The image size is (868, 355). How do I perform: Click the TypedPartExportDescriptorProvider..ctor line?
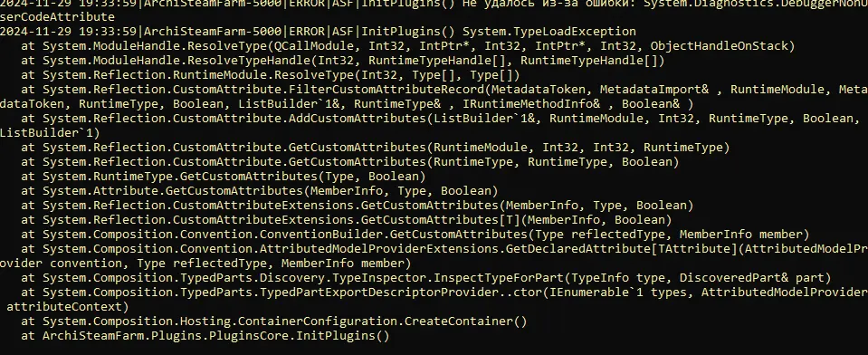pos(444,292)
